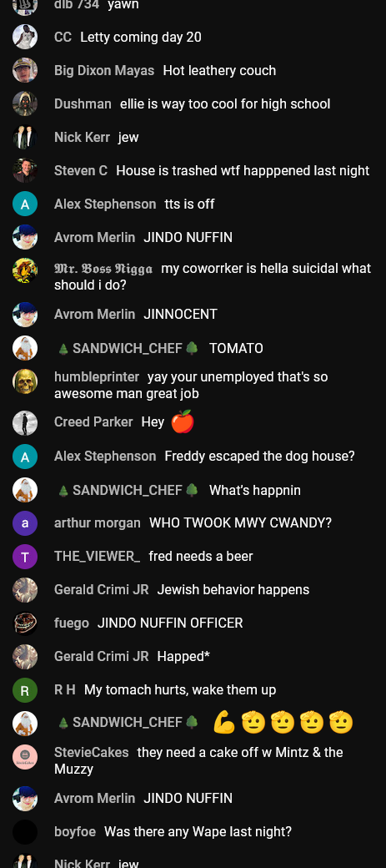The width and height of the screenshot is (386, 868).
Task: Select message 'Was there any Wape last night?'
Action: (198, 831)
